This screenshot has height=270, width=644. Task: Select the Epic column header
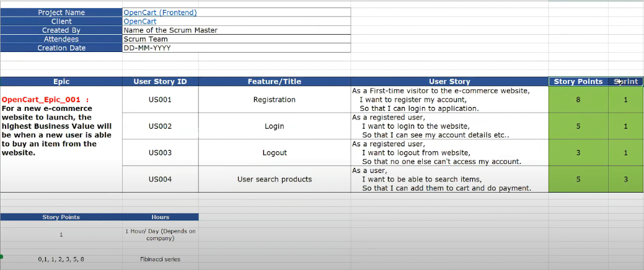click(x=61, y=82)
